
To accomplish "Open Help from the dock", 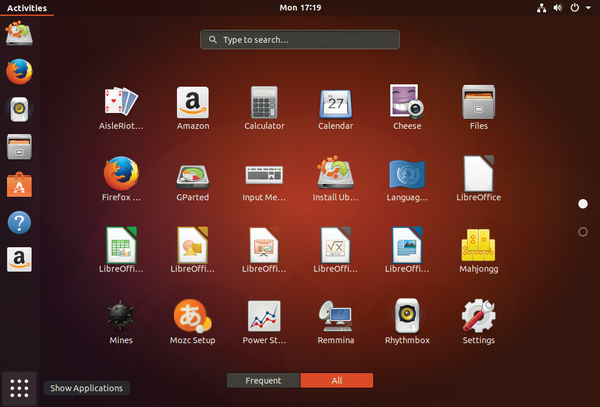I will click(x=19, y=222).
